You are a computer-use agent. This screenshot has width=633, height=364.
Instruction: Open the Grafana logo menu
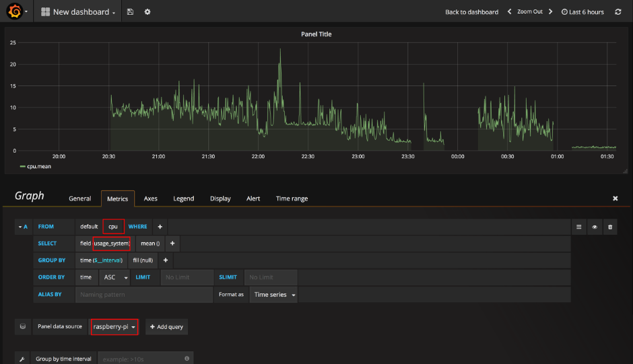[x=15, y=11]
